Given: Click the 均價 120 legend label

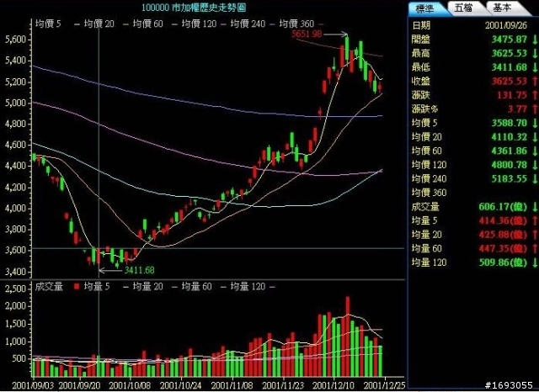Looking at the screenshot, I should click(x=199, y=24).
